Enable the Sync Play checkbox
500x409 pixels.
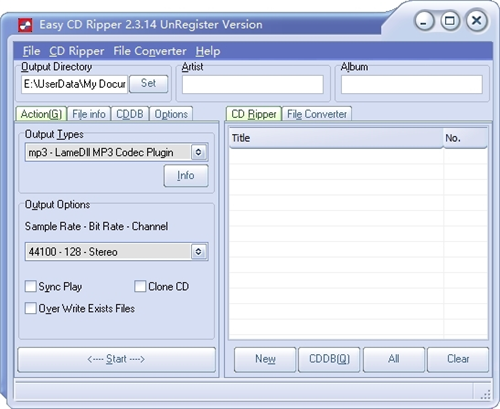pyautogui.click(x=31, y=286)
